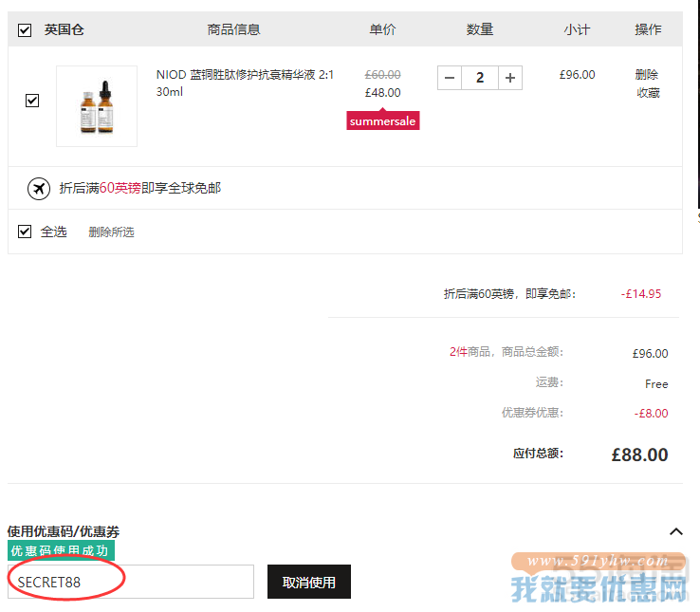
Task: Click the 取消使用 cancel coupon button
Action: coord(309,582)
